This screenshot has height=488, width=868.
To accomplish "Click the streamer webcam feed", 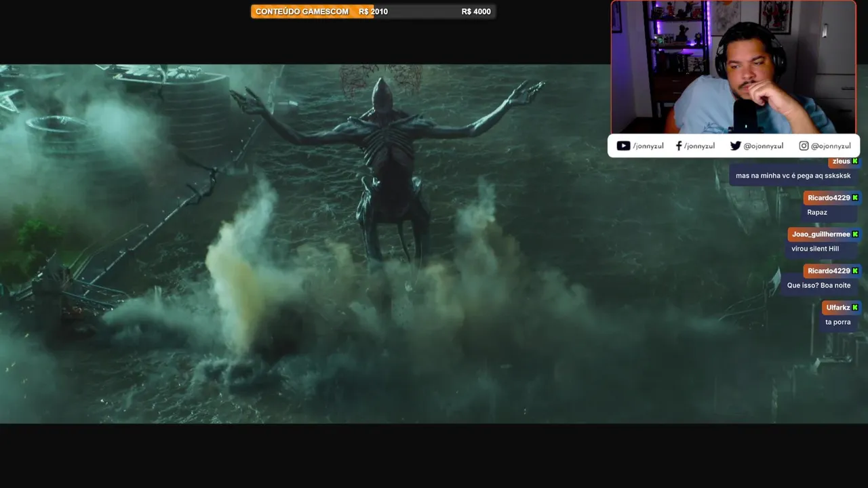I will [x=734, y=67].
